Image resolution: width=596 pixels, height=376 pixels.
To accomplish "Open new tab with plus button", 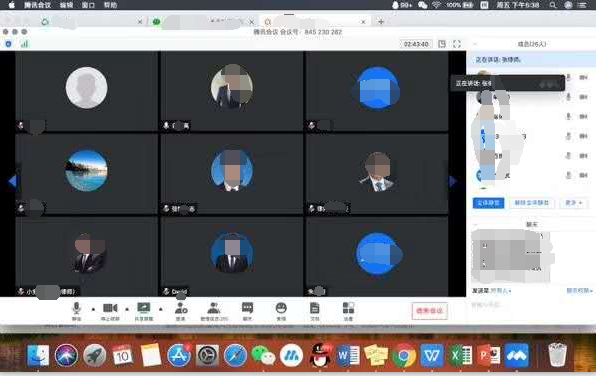I will [380, 22].
